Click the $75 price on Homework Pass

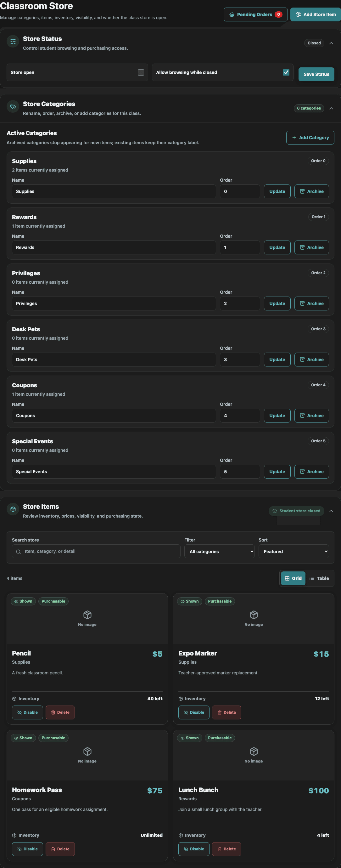[155, 791]
